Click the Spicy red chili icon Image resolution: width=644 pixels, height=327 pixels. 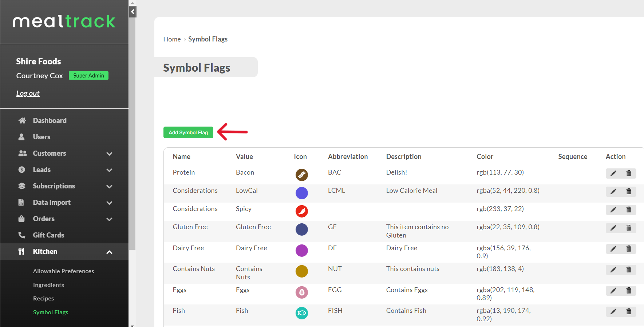coord(302,211)
